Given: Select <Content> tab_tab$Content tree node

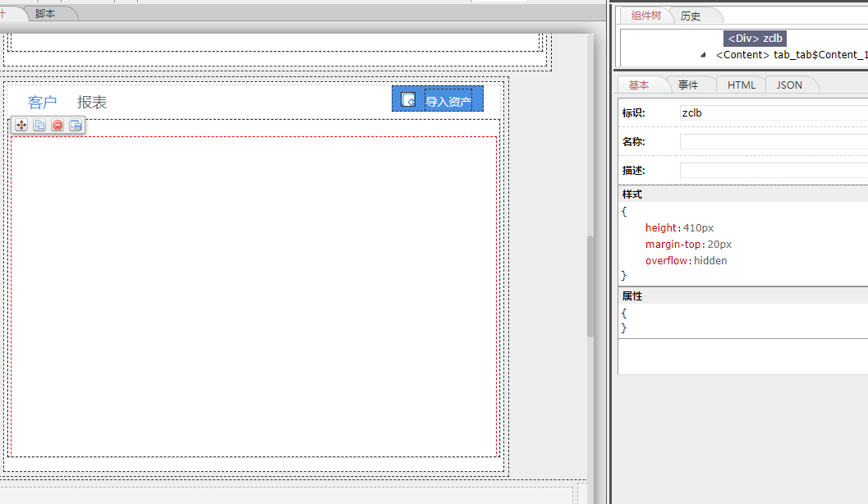Looking at the screenshot, I should pyautogui.click(x=792, y=55).
